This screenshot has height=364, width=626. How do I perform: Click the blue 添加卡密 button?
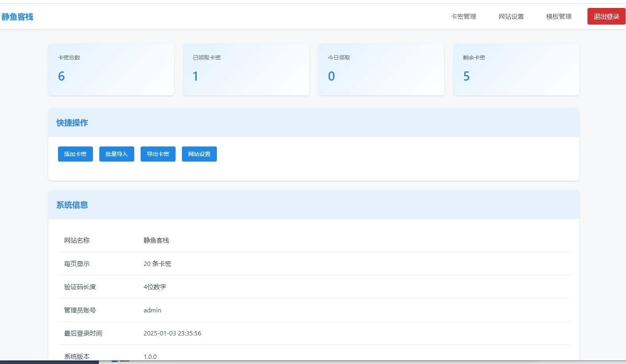point(75,154)
